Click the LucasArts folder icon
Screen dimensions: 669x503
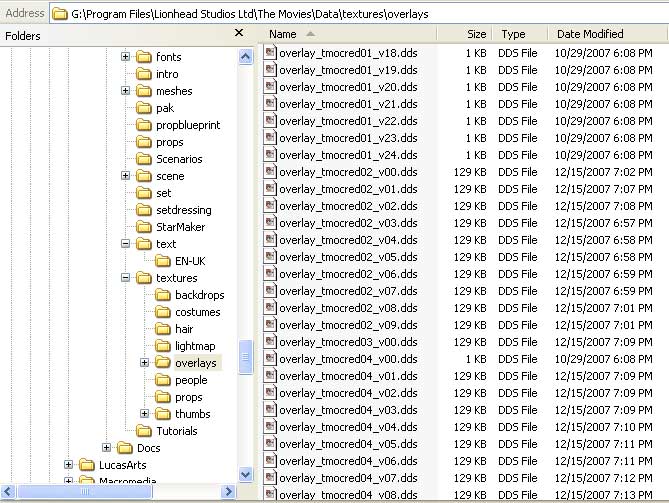tap(86, 465)
